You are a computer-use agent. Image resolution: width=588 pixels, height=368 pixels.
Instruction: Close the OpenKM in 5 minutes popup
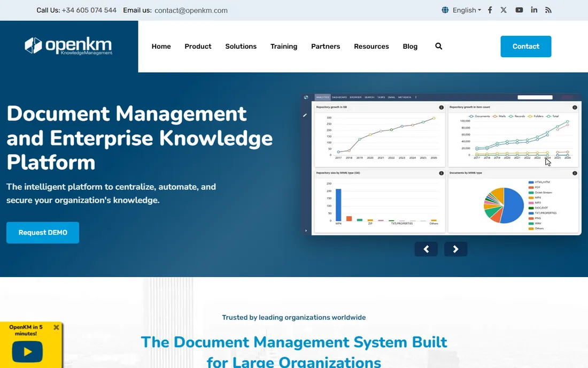(56, 327)
